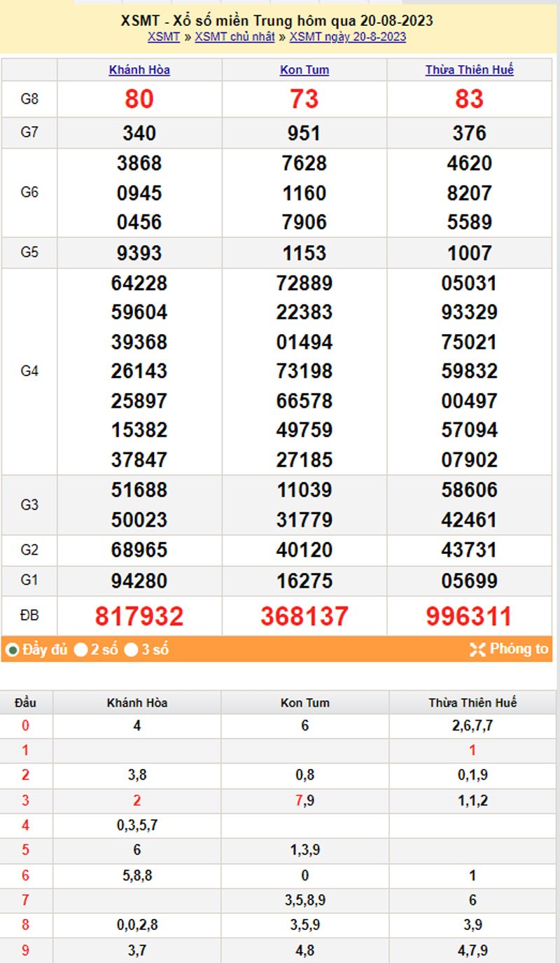The height and width of the screenshot is (963, 560).
Task: Select the red G8 number 73
Action: [304, 99]
